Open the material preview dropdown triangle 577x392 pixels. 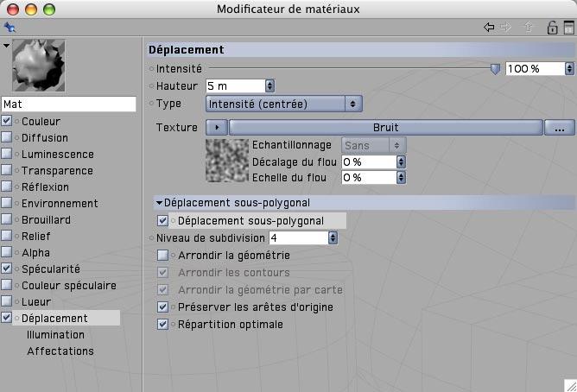pos(6,46)
